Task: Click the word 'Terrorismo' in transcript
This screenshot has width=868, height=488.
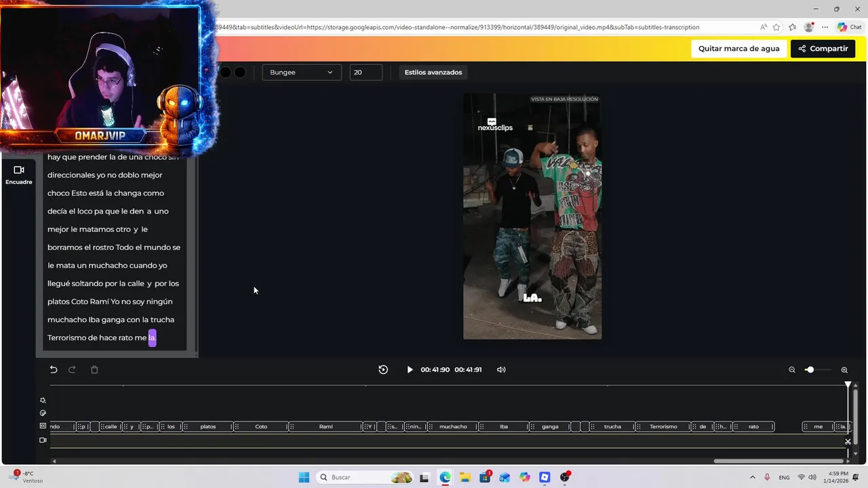Action: [67, 338]
